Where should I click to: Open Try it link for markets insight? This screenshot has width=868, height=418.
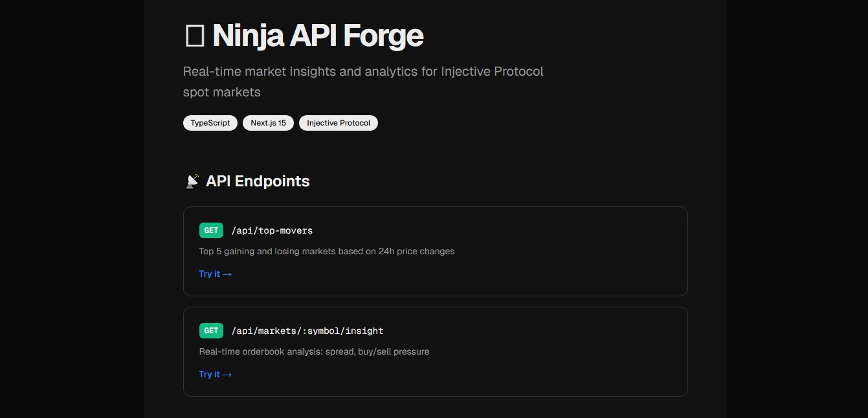(210, 375)
